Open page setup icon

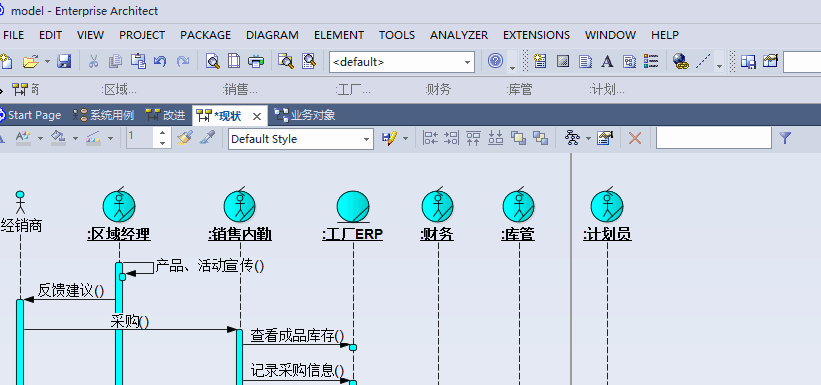[234, 62]
